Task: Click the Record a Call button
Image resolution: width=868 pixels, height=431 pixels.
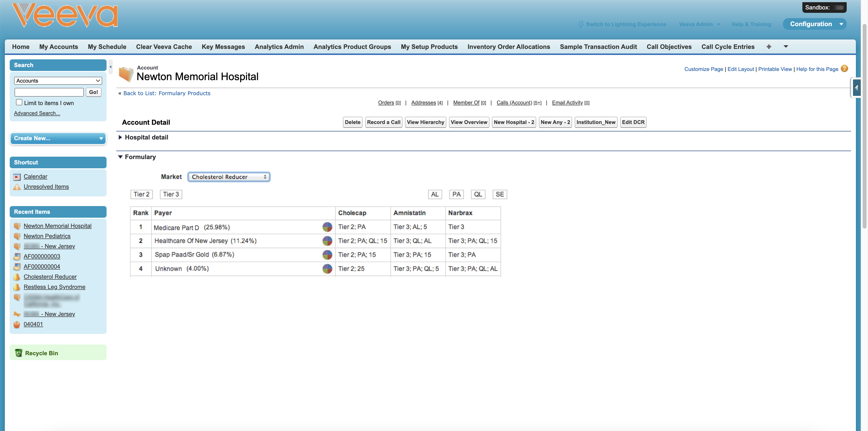Action: coord(383,122)
